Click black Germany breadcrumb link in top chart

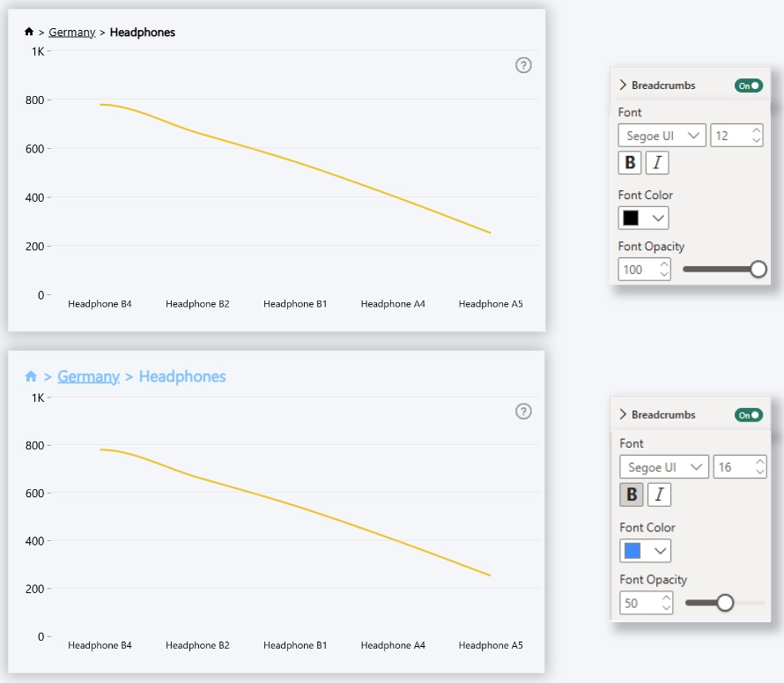point(72,33)
